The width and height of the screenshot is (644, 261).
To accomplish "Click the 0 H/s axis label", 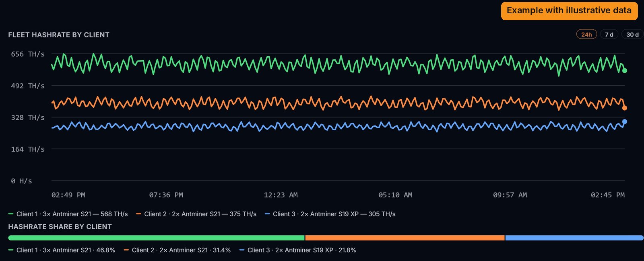I will click(21, 181).
